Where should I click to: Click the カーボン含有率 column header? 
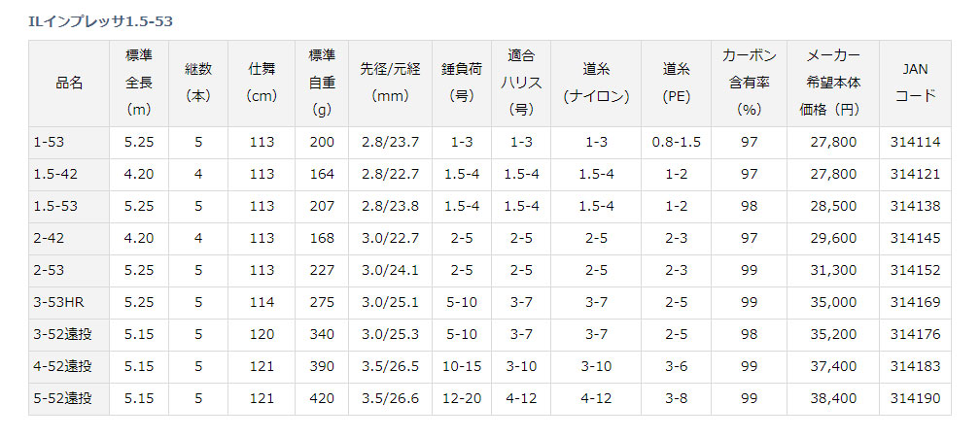point(748,83)
